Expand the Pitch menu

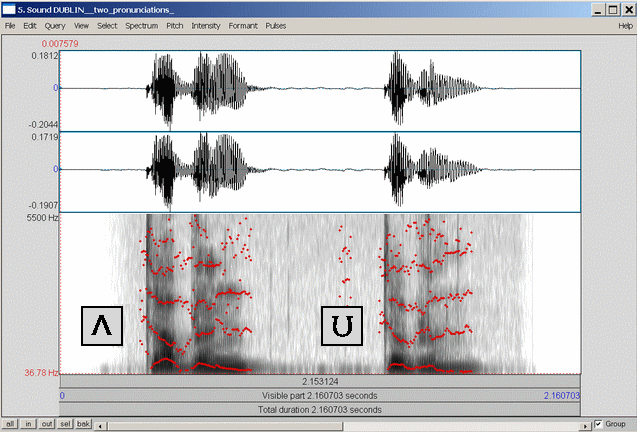coord(173,24)
